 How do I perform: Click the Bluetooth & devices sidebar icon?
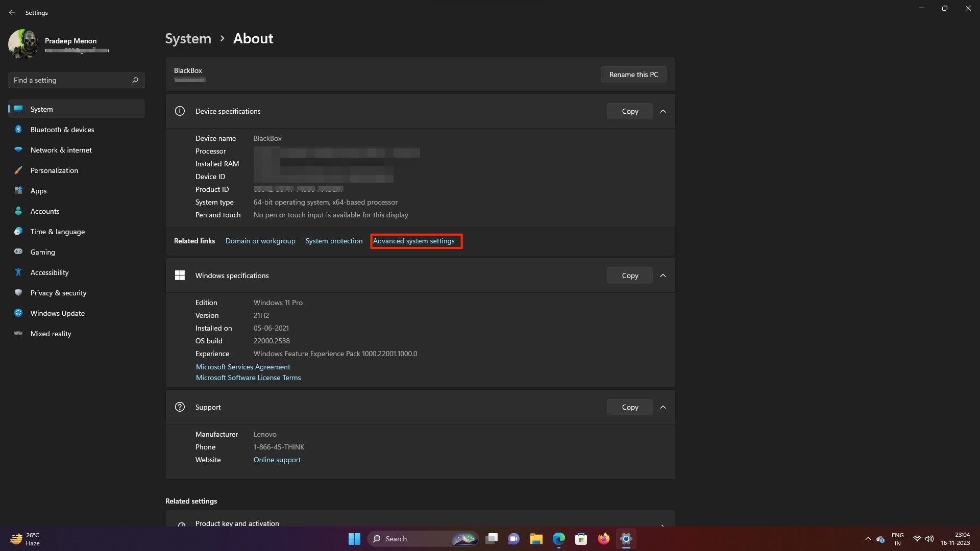(18, 130)
